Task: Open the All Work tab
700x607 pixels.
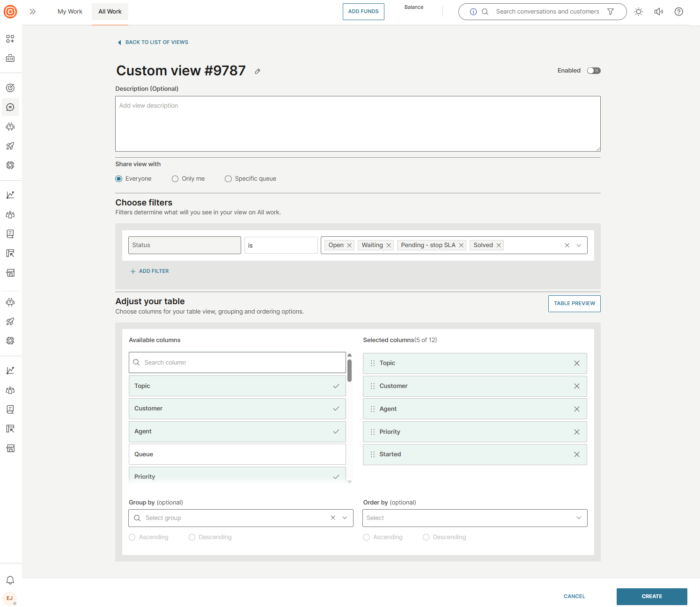Action: pos(110,12)
